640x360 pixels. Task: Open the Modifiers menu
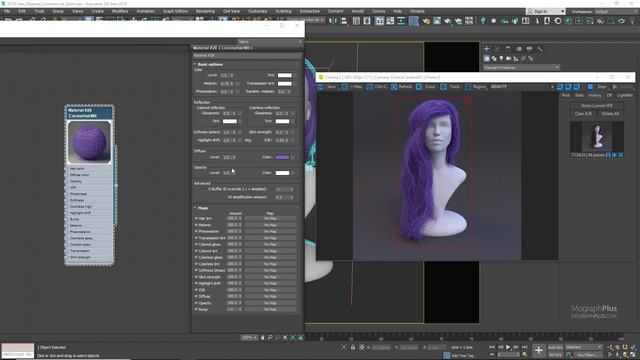pyautogui.click(x=120, y=11)
